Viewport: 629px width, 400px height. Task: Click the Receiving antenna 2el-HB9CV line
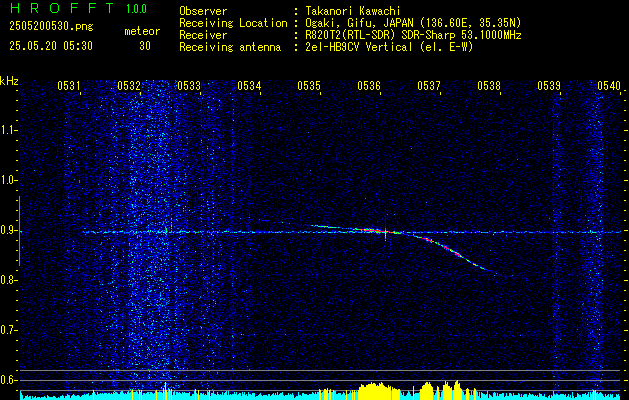pyautogui.click(x=326, y=47)
